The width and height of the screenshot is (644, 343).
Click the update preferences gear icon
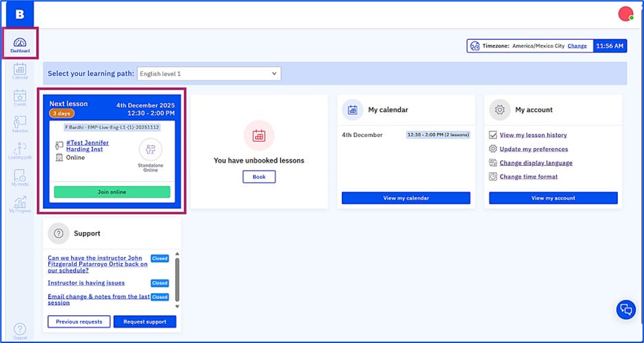click(493, 149)
